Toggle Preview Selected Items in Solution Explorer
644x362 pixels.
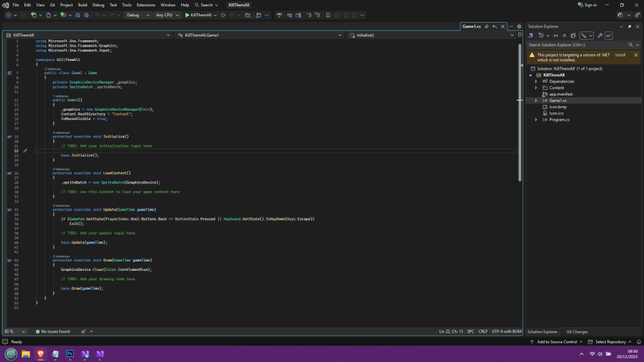click(609, 36)
